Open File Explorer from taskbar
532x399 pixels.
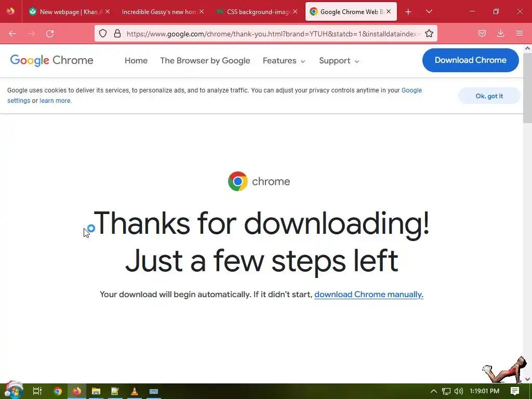[96, 391]
